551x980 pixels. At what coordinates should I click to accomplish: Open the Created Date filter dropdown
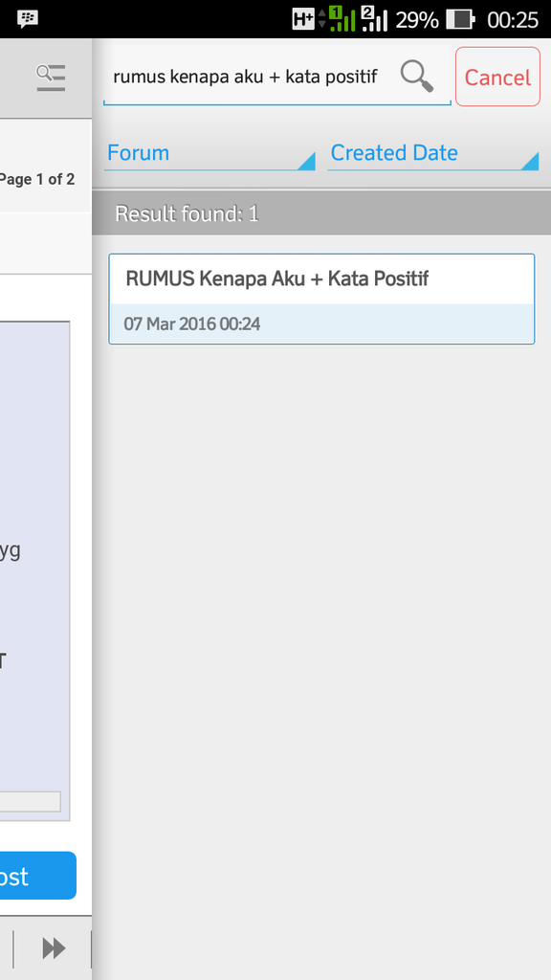[x=433, y=153]
